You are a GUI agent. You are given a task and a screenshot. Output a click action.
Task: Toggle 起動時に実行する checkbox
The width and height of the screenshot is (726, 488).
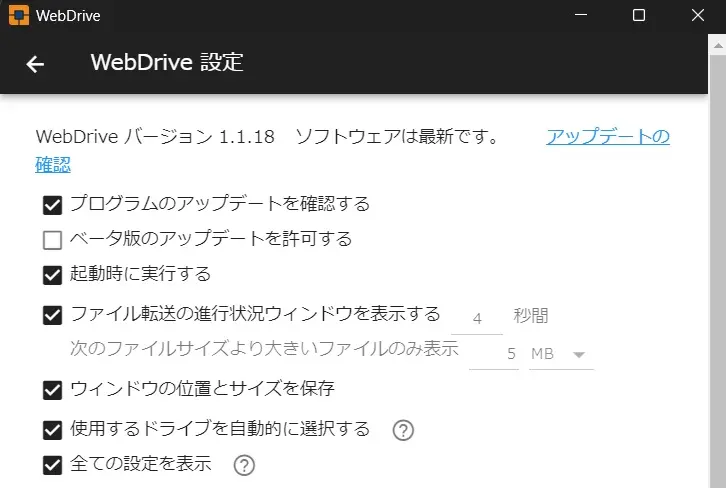click(x=52, y=275)
